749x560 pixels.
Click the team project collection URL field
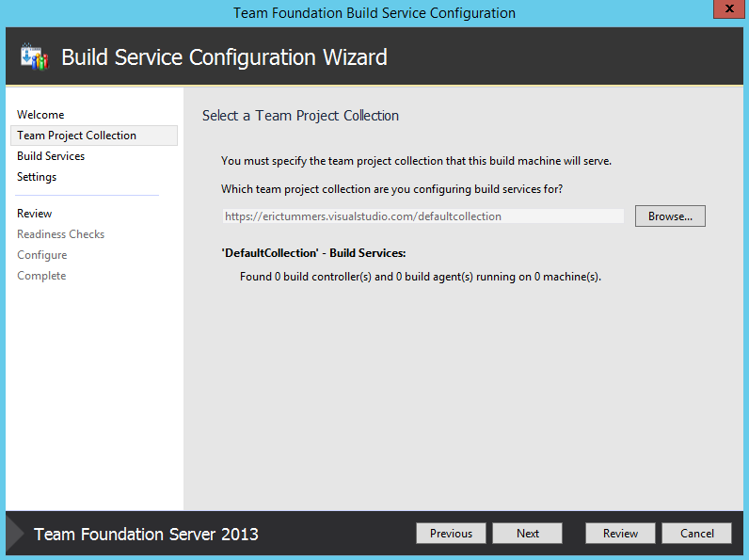[422, 216]
